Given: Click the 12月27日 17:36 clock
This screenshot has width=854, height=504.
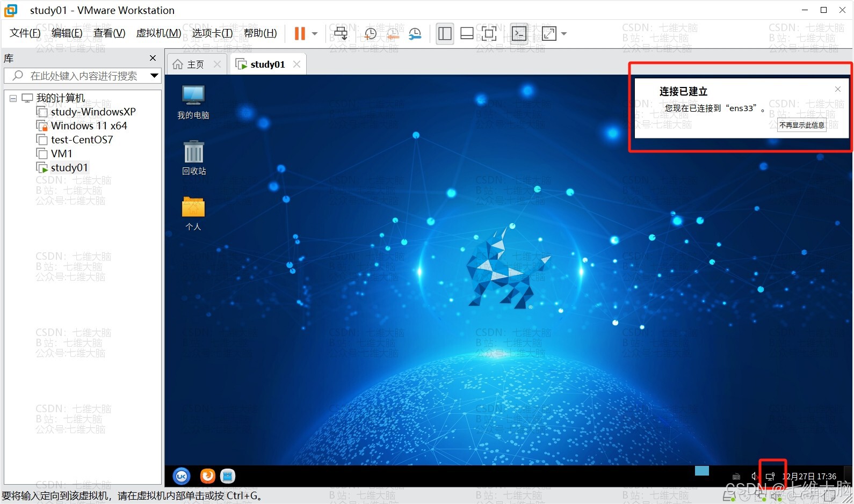Looking at the screenshot, I should pyautogui.click(x=809, y=477).
